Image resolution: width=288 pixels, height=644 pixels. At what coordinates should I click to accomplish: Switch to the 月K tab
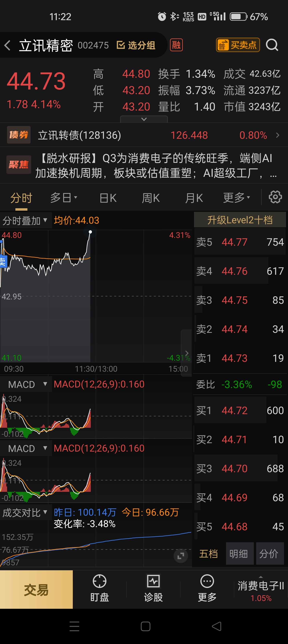coord(194,198)
